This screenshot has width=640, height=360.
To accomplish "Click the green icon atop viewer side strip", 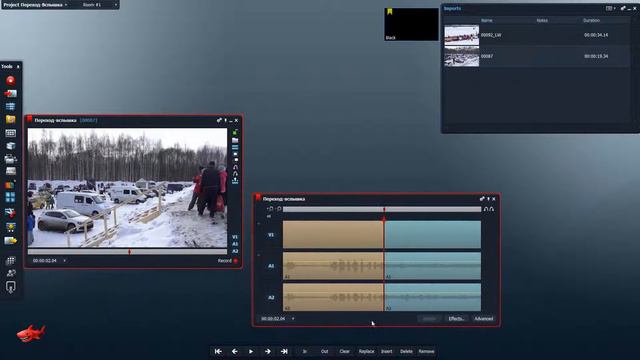I will click(235, 133).
